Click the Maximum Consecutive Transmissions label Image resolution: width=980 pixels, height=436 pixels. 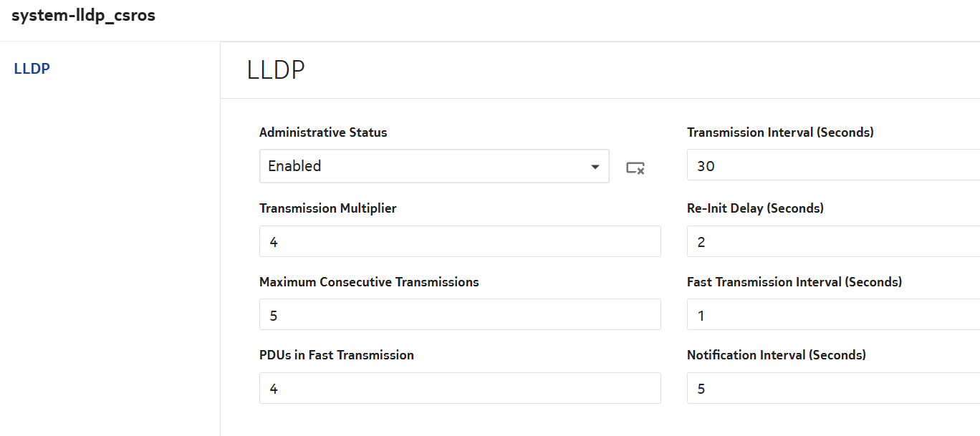pos(369,282)
